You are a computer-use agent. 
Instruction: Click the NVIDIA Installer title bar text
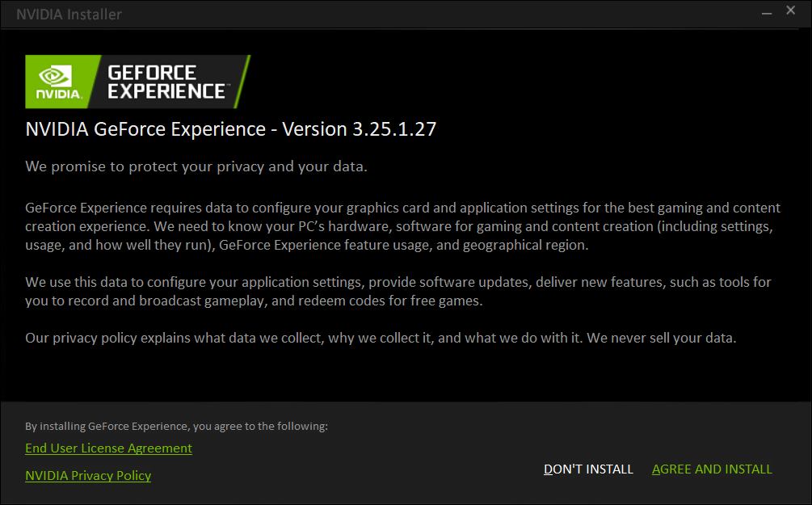pos(69,15)
